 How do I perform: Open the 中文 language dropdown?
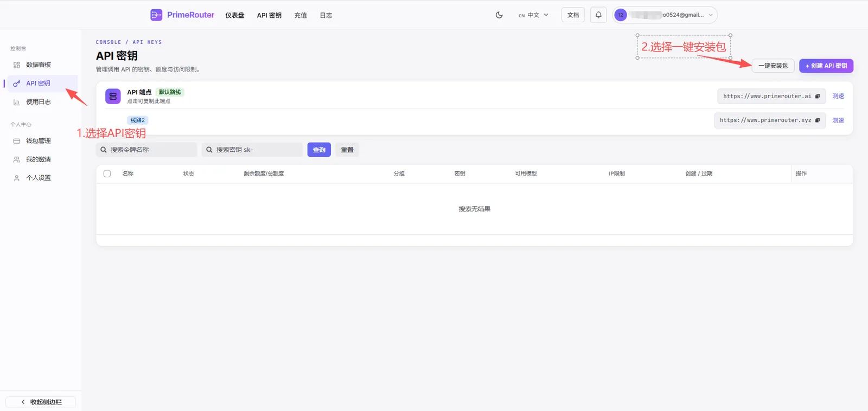pos(533,15)
